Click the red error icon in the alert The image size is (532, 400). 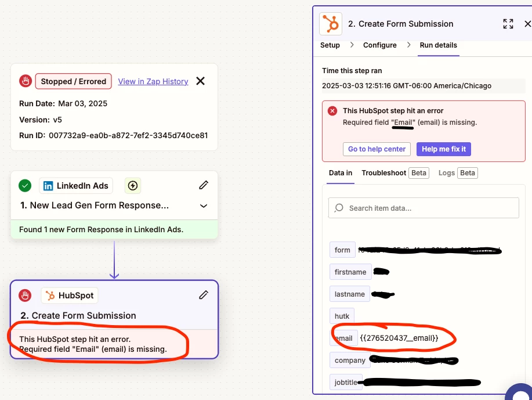pos(332,111)
